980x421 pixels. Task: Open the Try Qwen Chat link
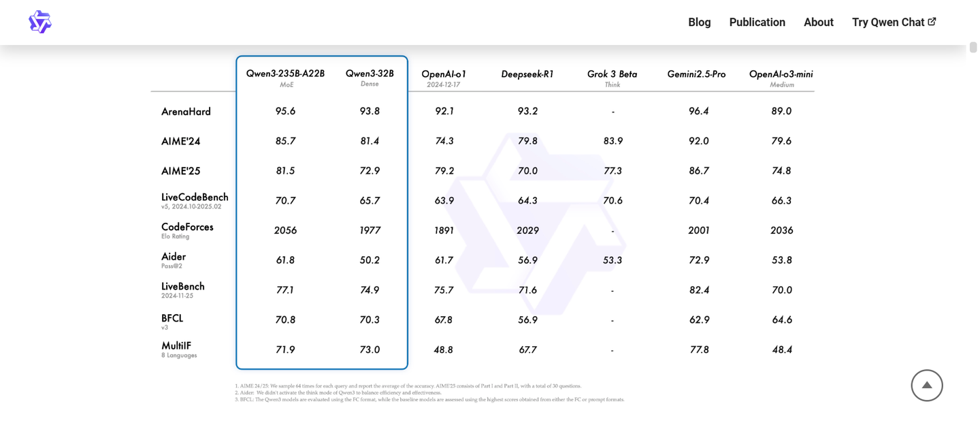887,22
